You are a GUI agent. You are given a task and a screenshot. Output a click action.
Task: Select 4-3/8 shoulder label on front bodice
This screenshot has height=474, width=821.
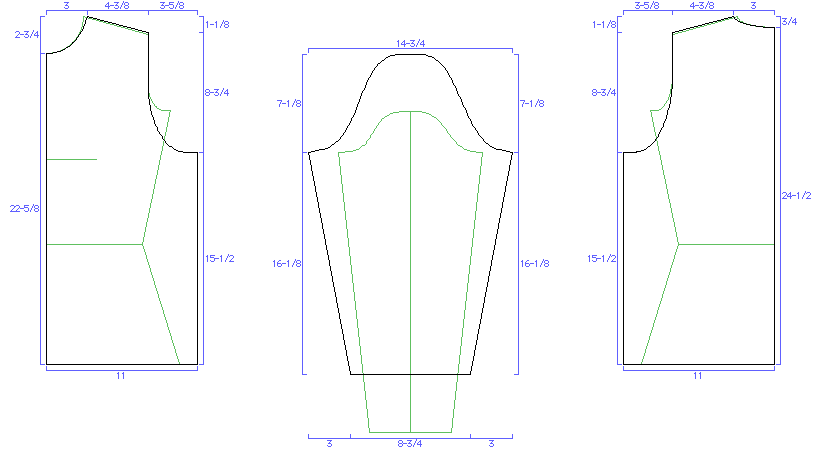[117, 6]
